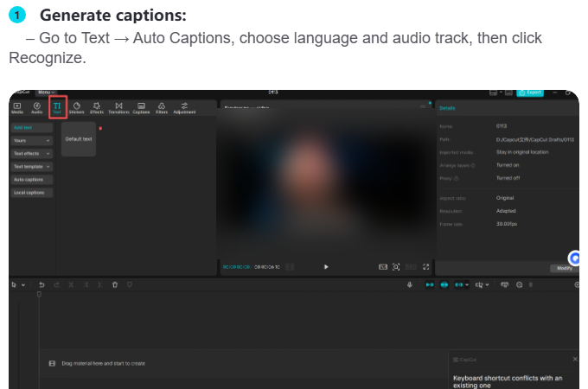Open the layout switcher icon
The height and width of the screenshot is (389, 588).
(493, 92)
